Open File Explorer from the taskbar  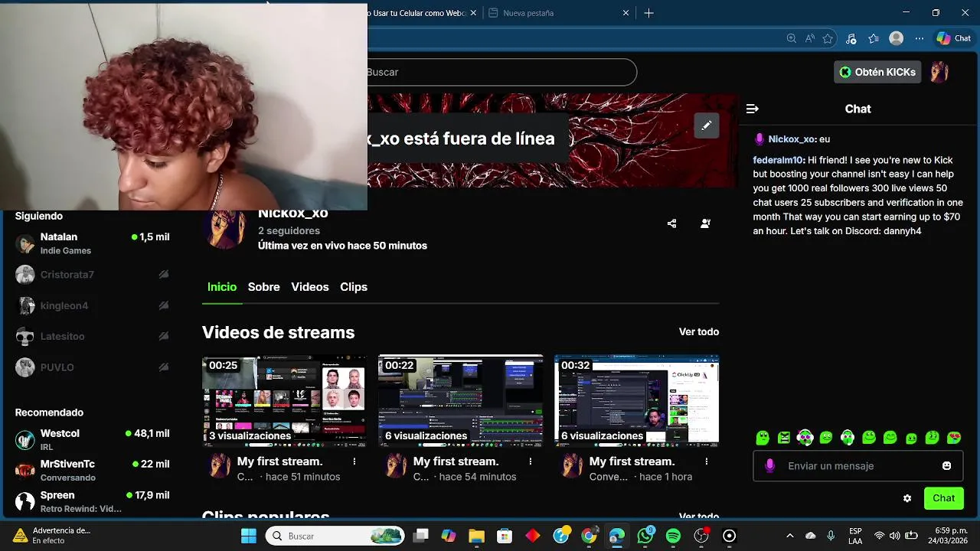click(476, 536)
